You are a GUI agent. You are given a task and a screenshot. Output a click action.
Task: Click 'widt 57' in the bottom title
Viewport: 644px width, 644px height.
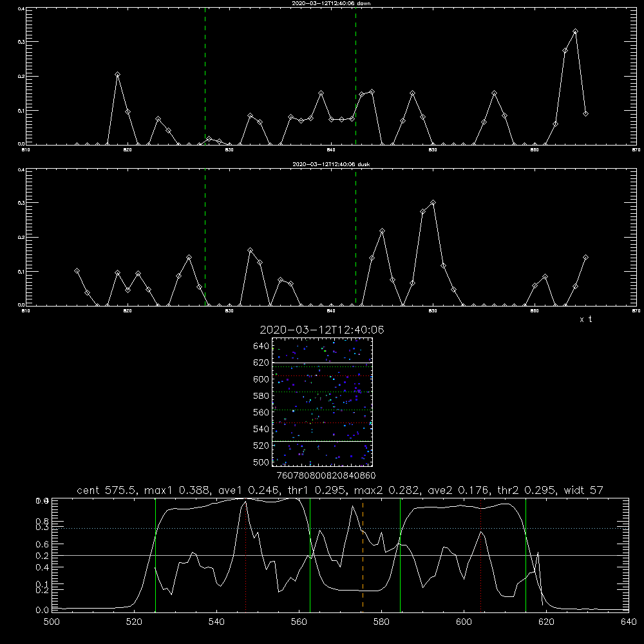tap(583, 490)
